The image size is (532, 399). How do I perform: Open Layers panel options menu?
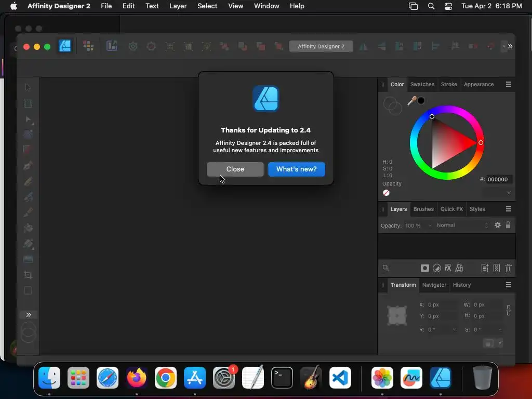tap(508, 209)
